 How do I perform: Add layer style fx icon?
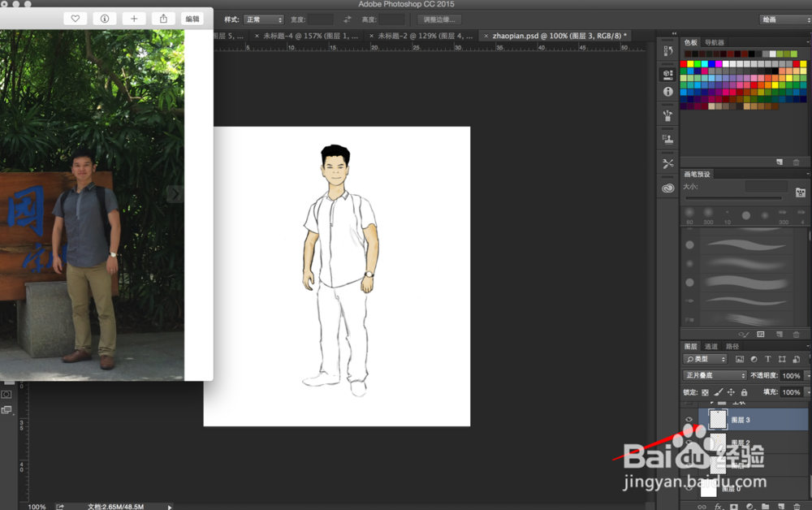(x=719, y=506)
